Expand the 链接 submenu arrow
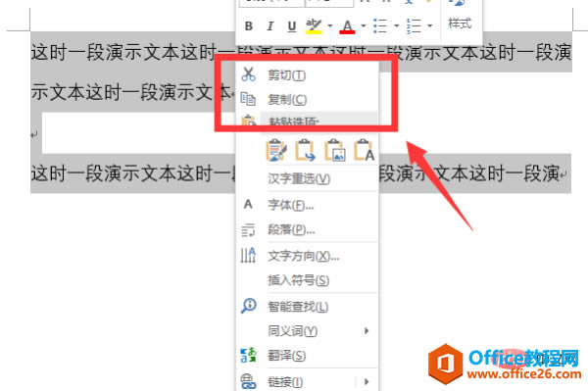The height and width of the screenshot is (391, 588). click(367, 381)
